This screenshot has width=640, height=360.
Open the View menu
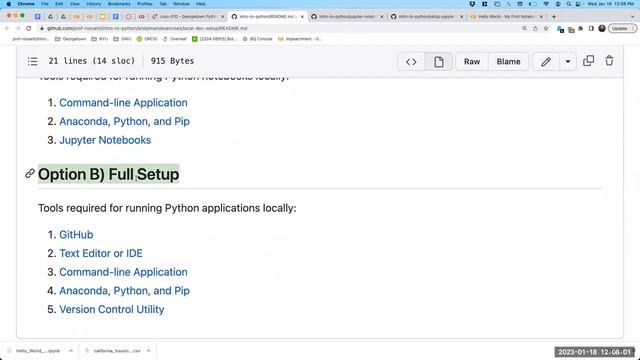pyautogui.click(x=75, y=4)
